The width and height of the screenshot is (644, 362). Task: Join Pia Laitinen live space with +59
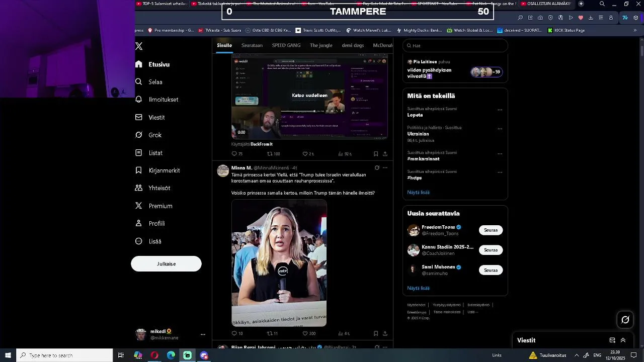pyautogui.click(x=486, y=72)
